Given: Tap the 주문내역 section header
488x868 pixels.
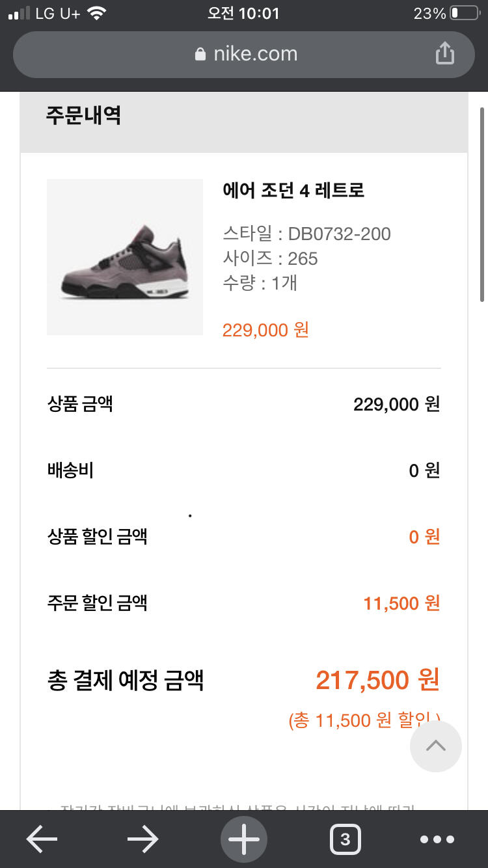Looking at the screenshot, I should tap(83, 115).
